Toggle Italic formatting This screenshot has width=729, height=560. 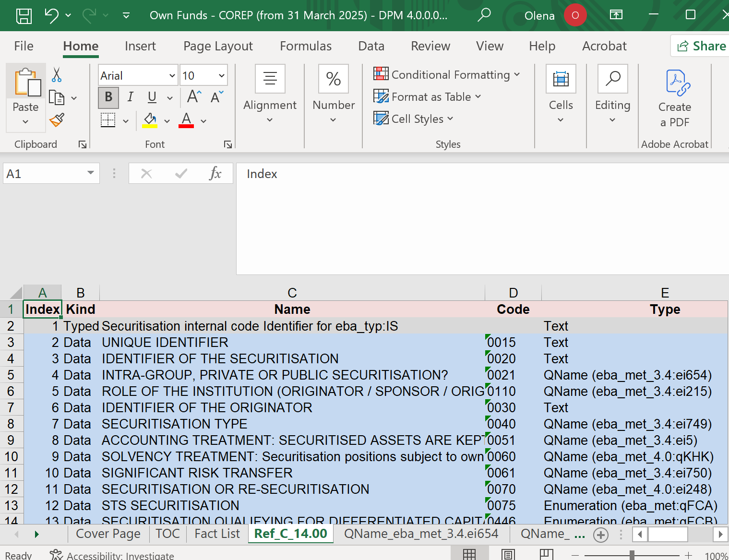coord(130,97)
